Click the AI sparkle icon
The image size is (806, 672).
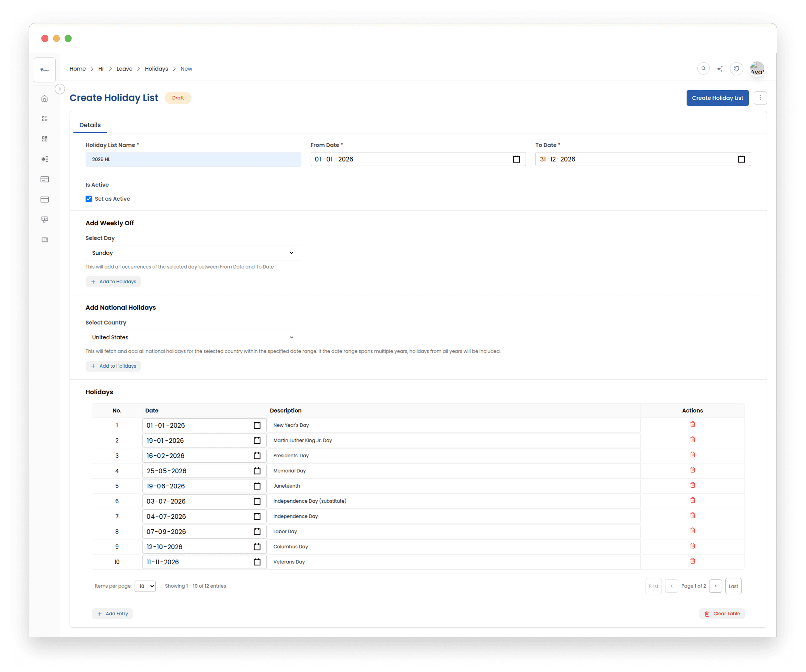[720, 69]
